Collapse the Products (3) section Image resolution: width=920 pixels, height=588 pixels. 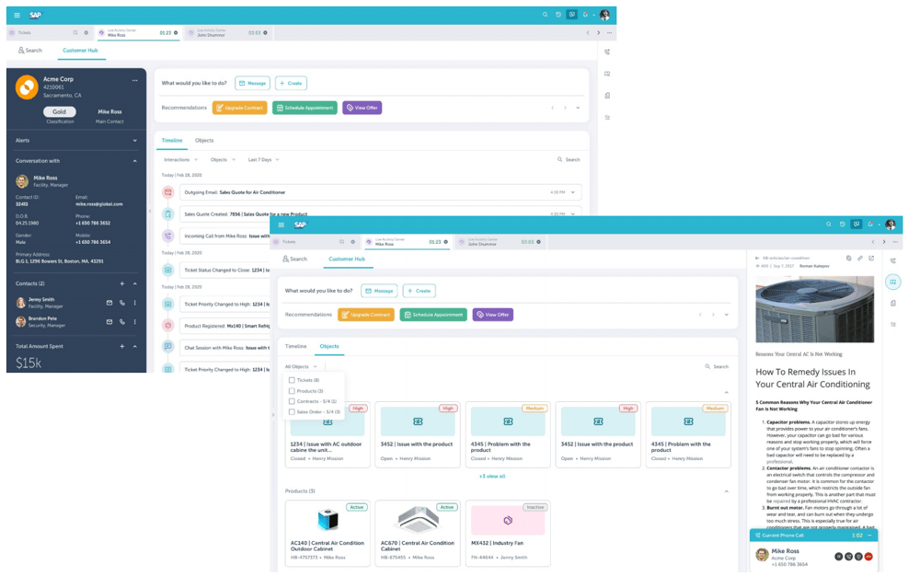point(727,491)
